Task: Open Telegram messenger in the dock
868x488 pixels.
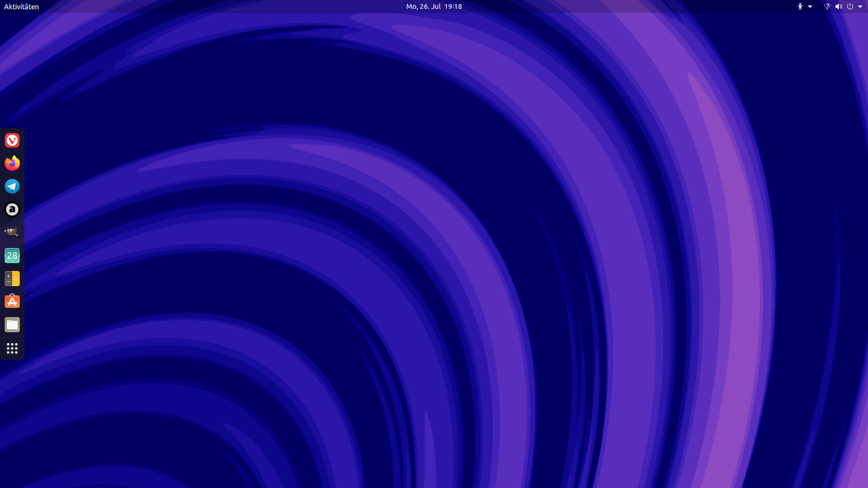Action: coord(12,186)
